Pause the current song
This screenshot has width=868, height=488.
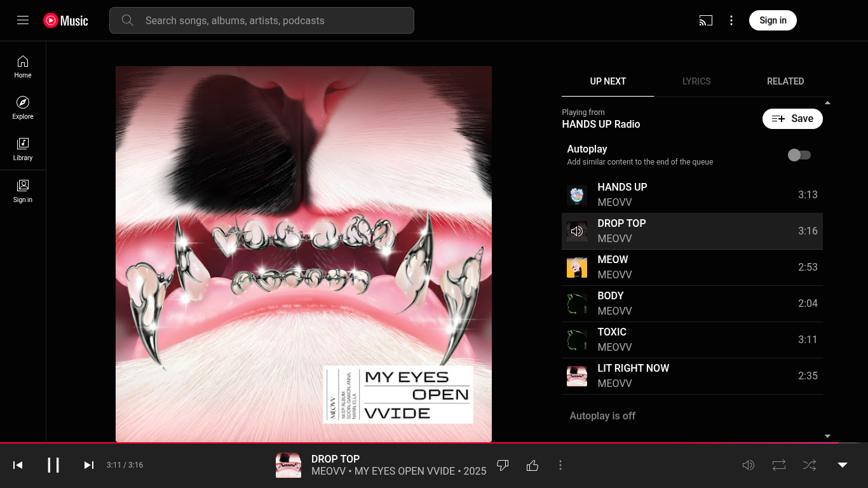pyautogui.click(x=53, y=465)
